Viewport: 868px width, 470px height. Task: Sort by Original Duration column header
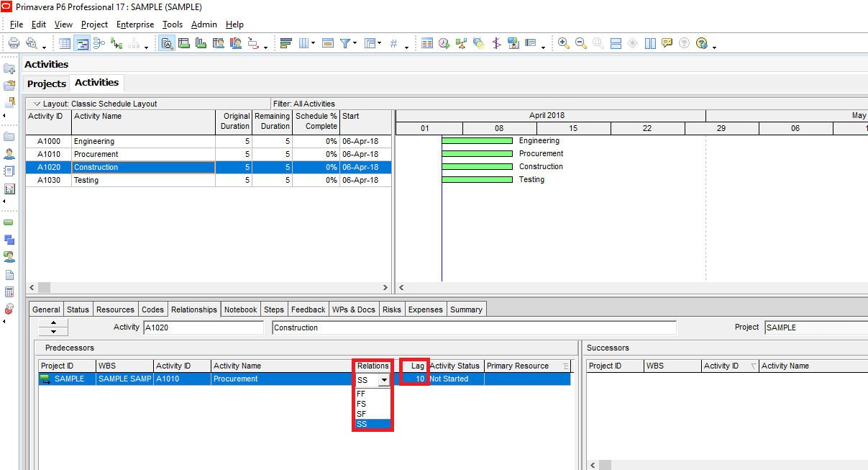coord(234,121)
